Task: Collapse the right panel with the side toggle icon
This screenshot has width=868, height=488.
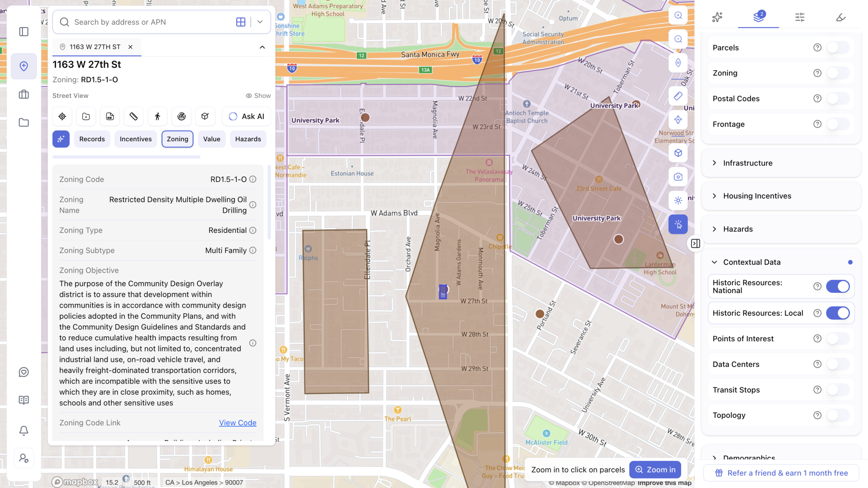Action: 695,243
